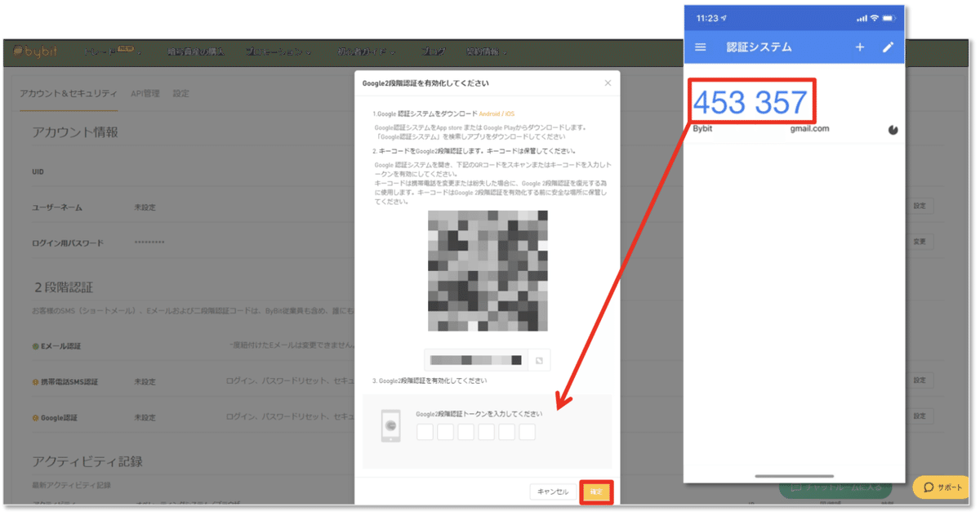Click the アカウント情報 heading
Screen dimensions: 980x516
[x=75, y=132]
